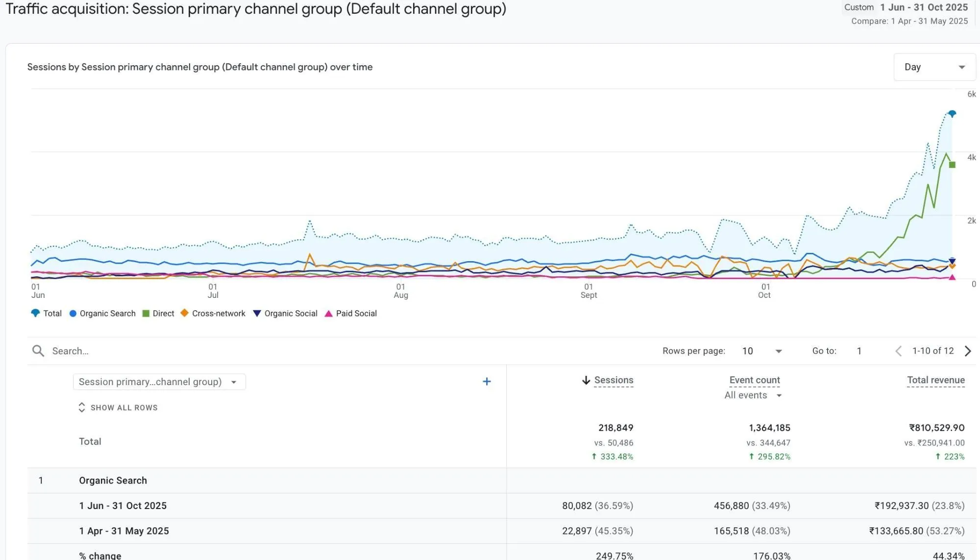This screenshot has height=560, width=980.
Task: Click the '% change' row label
Action: click(100, 556)
